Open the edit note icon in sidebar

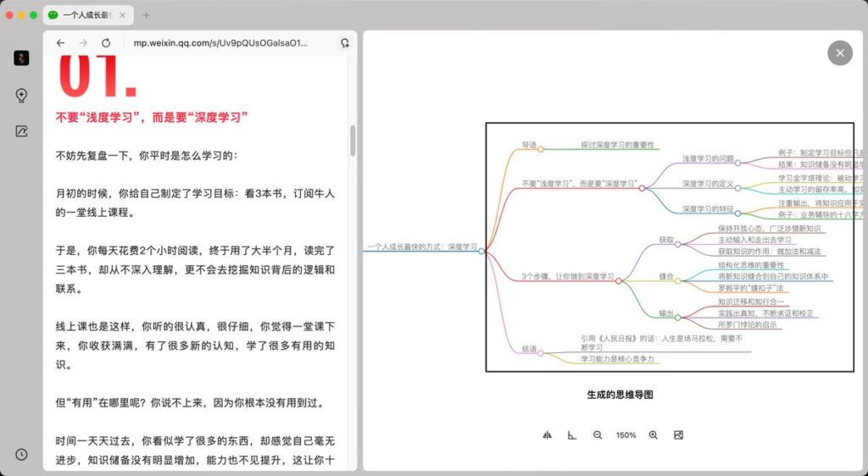(22, 131)
